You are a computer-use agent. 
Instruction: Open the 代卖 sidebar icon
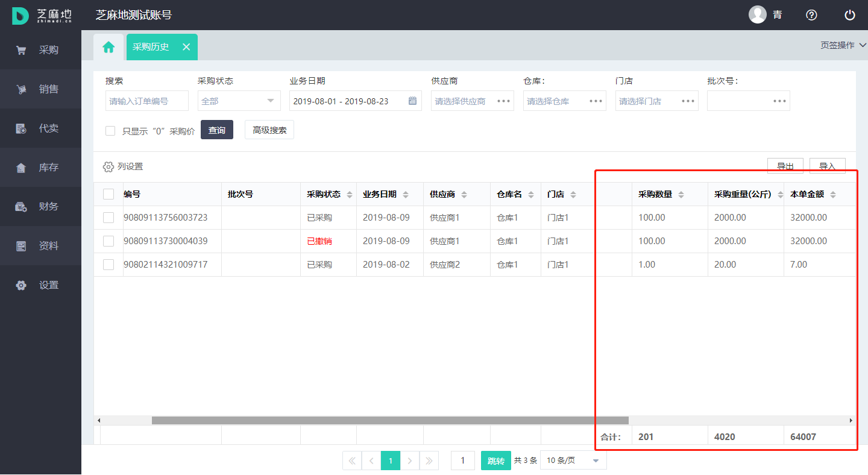pyautogui.click(x=21, y=128)
